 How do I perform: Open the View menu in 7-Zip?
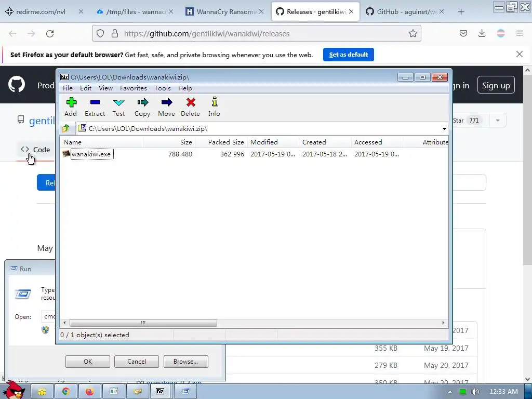[105, 88]
